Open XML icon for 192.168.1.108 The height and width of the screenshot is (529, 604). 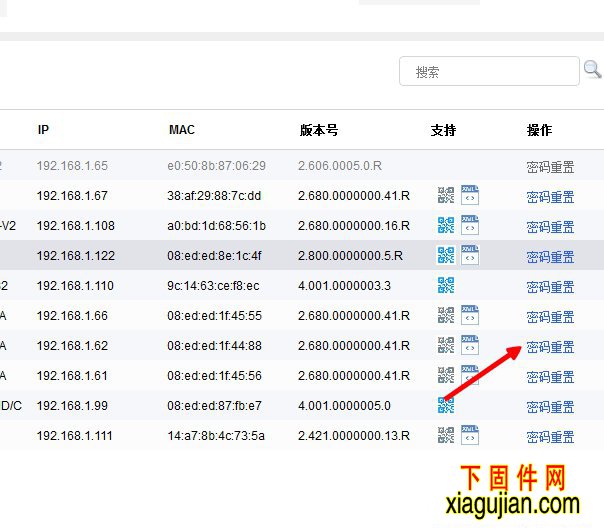(470, 225)
